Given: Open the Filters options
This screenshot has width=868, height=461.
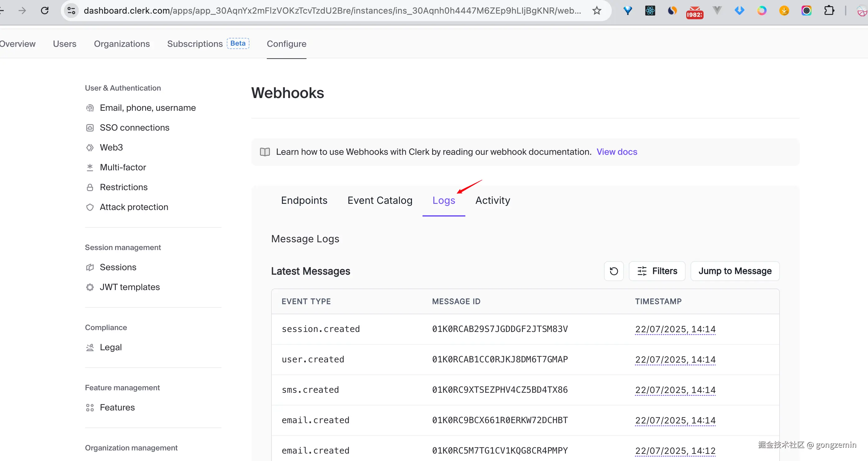Looking at the screenshot, I should click(657, 271).
